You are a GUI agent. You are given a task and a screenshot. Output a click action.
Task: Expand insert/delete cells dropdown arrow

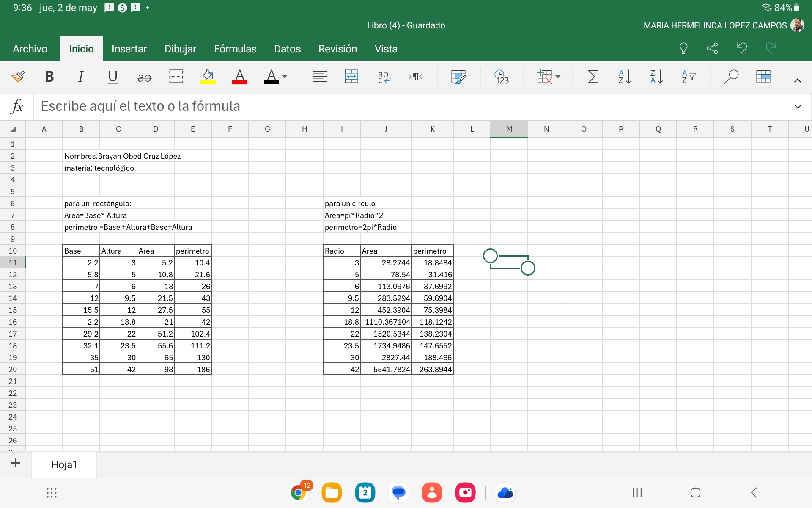(x=558, y=77)
